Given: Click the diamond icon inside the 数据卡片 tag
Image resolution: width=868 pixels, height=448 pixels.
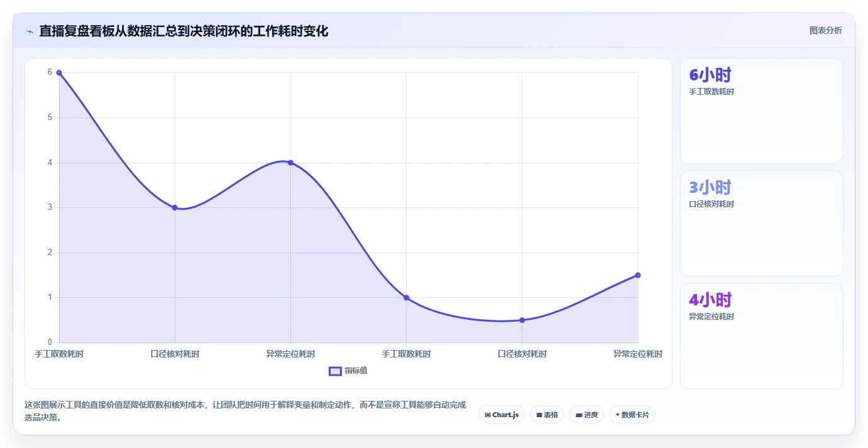Looking at the screenshot, I should (618, 415).
